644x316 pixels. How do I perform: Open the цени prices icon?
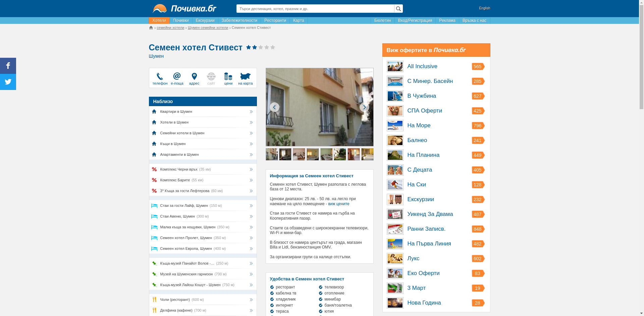[228, 77]
